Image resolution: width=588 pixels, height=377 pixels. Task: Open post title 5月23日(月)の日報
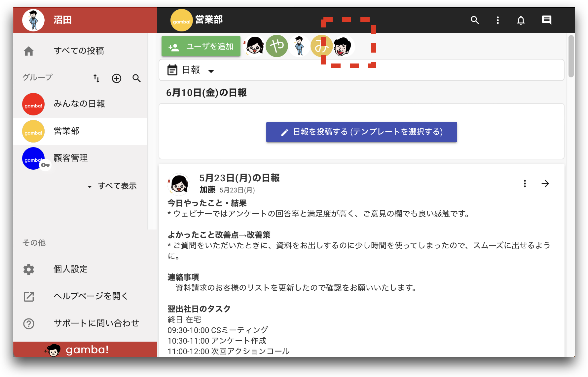(x=239, y=178)
